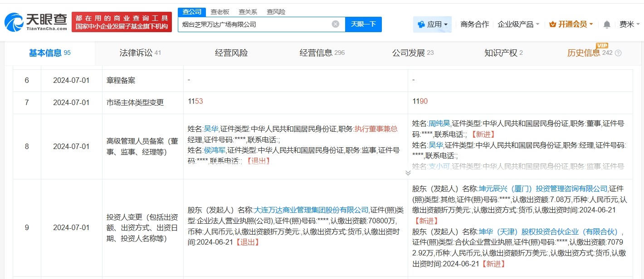Viewport: 644px width, 279px height.
Task: Open the 商务合作 link
Action: click(x=474, y=24)
